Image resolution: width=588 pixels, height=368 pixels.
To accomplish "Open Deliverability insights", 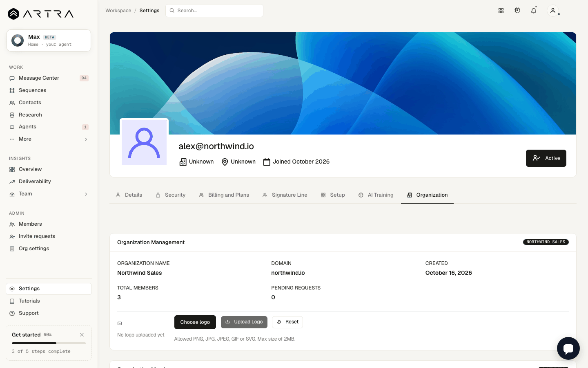I will click(x=49, y=182).
